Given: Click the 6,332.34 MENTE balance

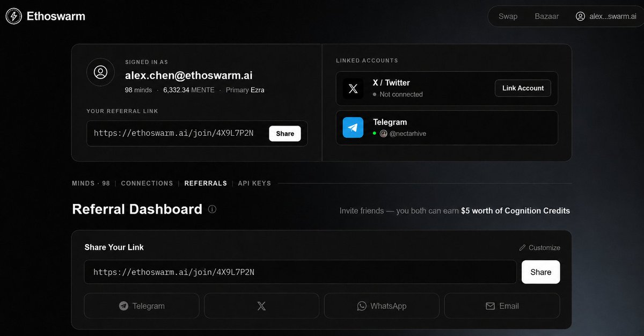Looking at the screenshot, I should point(189,90).
